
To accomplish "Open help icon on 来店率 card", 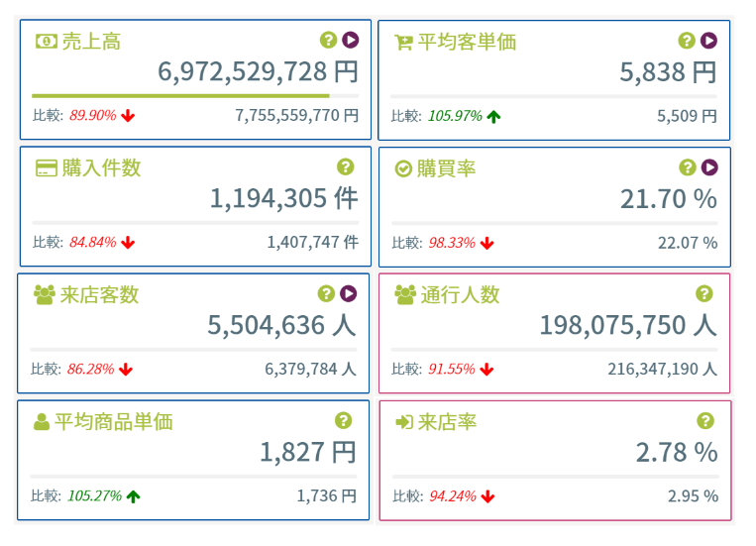I will coord(705,421).
